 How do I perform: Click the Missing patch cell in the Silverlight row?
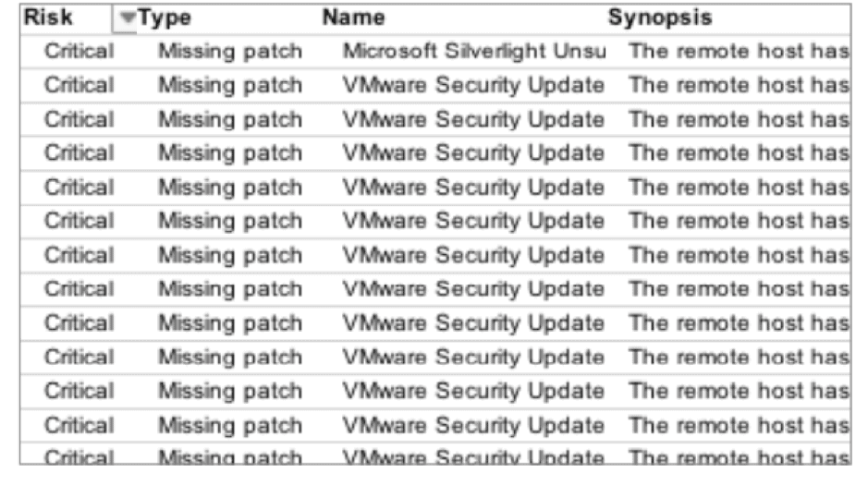pos(230,52)
